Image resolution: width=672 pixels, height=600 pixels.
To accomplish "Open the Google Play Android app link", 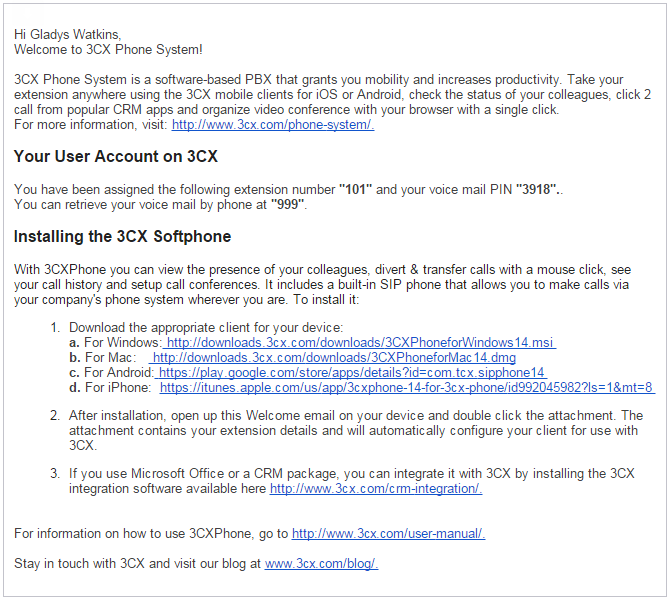I will pyautogui.click(x=351, y=373).
